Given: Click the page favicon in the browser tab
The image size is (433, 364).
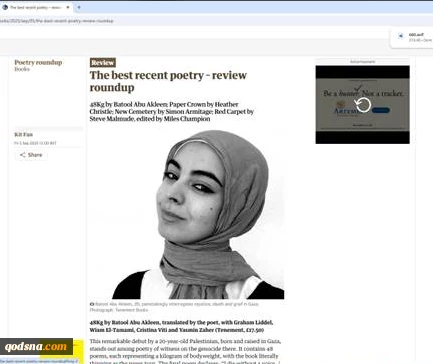Looking at the screenshot, I should (x=5, y=7).
